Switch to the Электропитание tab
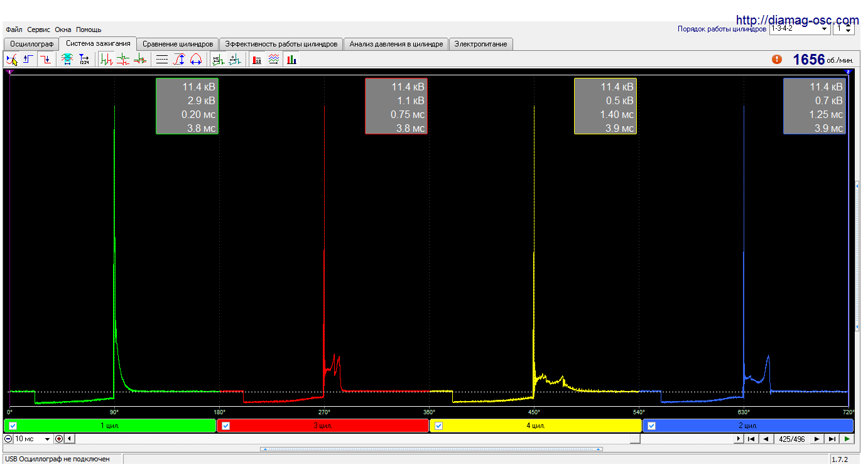 [x=482, y=44]
